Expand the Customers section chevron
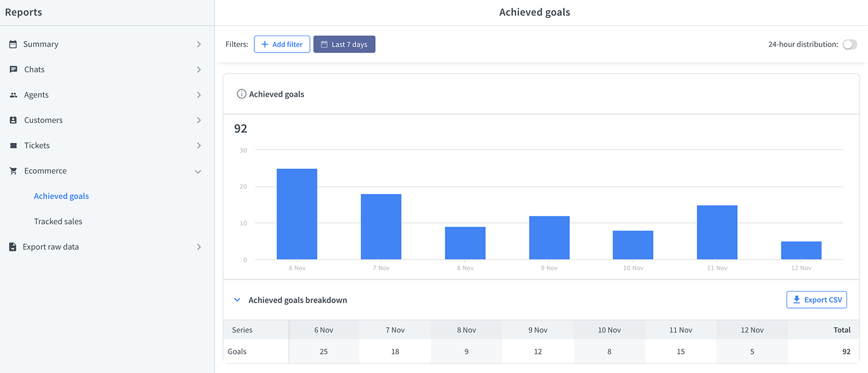 [199, 120]
